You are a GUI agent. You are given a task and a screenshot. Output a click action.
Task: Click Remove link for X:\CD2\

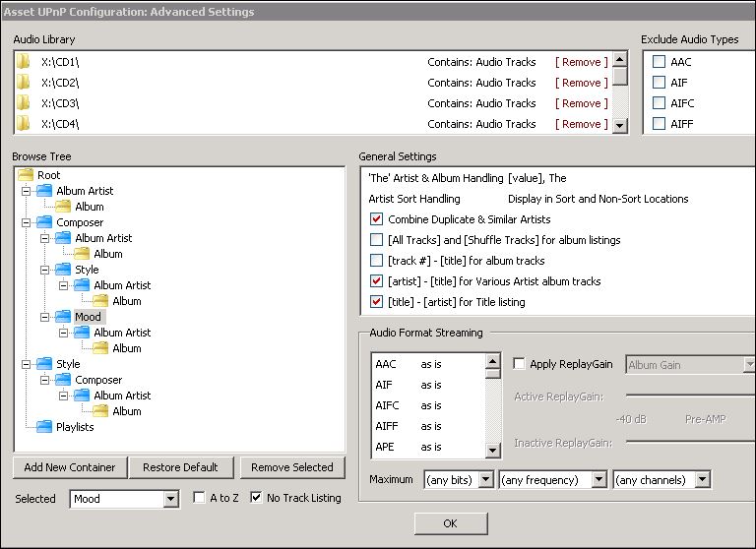[582, 83]
